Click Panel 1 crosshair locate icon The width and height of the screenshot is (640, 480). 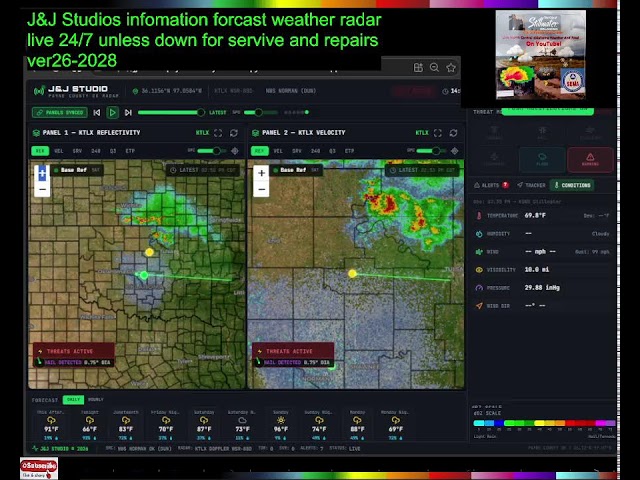click(235, 151)
